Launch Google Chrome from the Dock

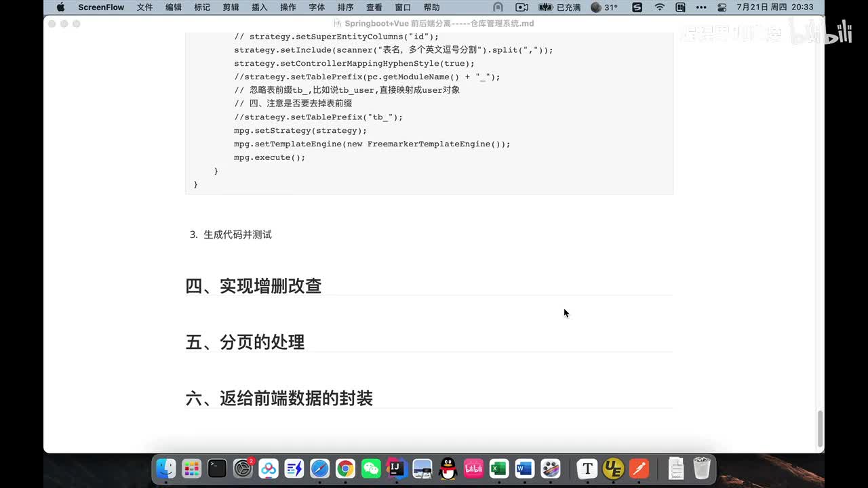346,468
